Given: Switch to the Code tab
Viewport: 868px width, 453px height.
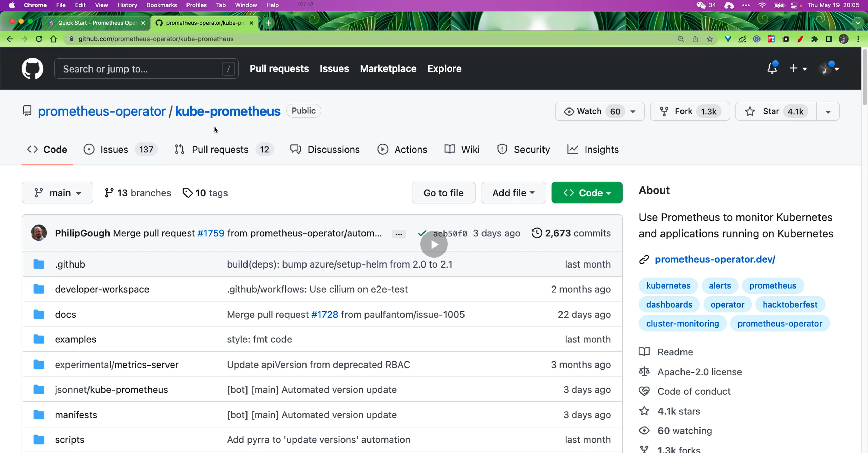Looking at the screenshot, I should (x=47, y=149).
